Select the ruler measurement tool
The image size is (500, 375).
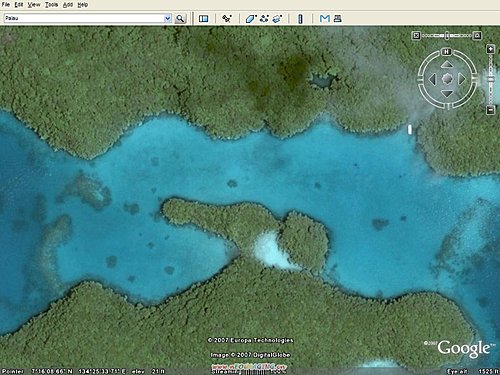coord(300,19)
